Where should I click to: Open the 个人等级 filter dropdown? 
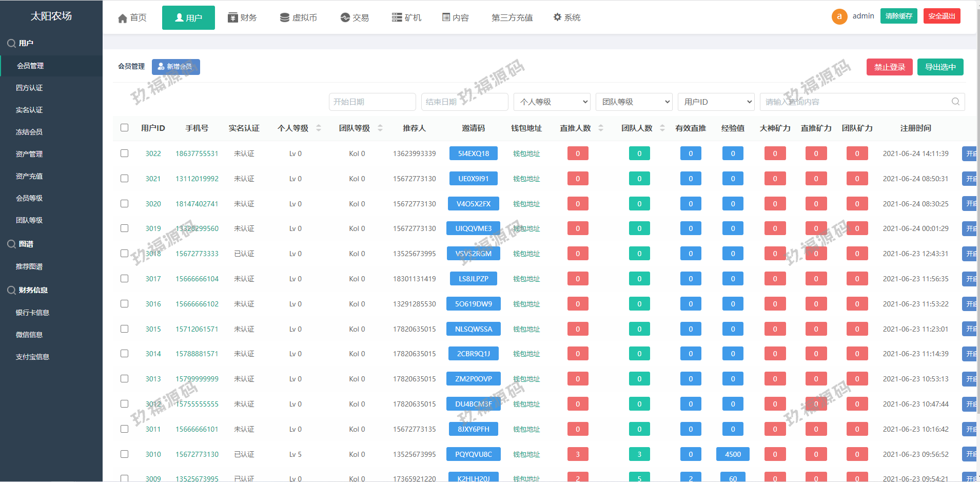click(552, 102)
